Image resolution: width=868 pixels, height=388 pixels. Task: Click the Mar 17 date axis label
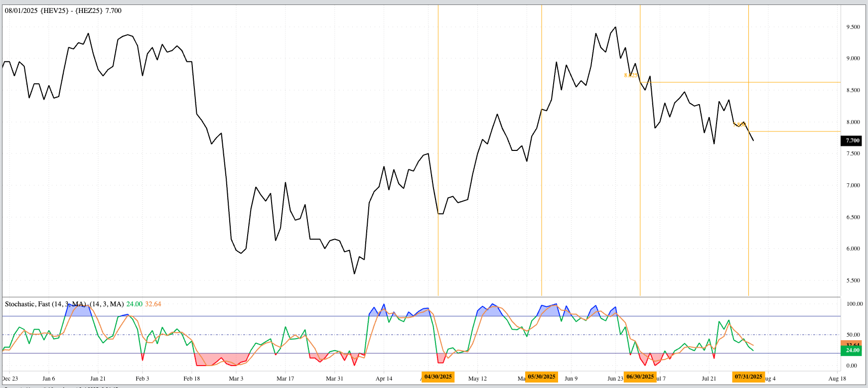coord(285,379)
